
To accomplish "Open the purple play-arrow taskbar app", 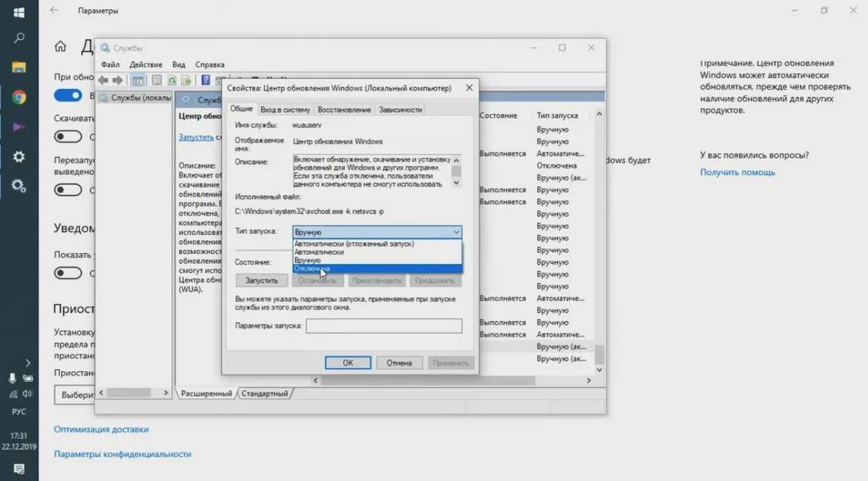I will [x=19, y=127].
